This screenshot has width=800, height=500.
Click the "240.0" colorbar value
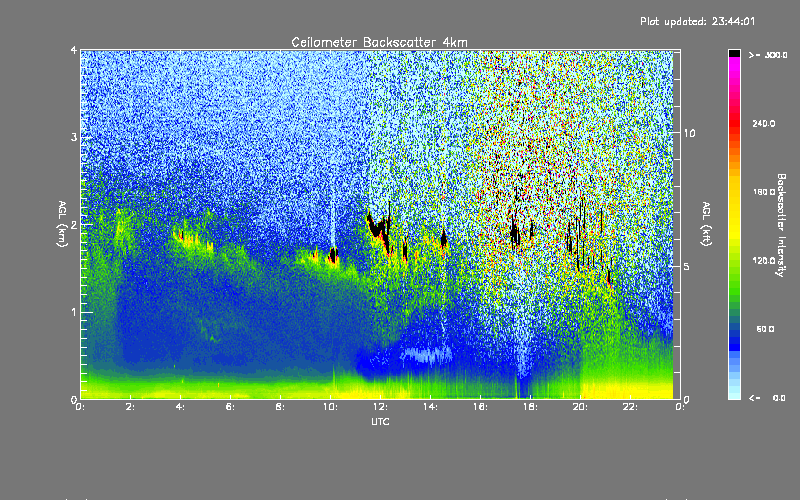[x=764, y=123]
